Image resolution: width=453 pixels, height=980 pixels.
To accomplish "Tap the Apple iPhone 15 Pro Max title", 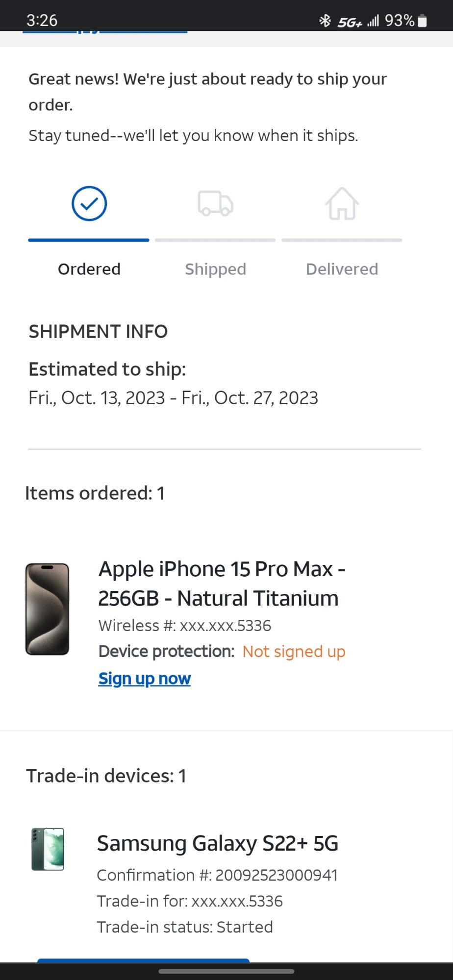I will [222, 584].
